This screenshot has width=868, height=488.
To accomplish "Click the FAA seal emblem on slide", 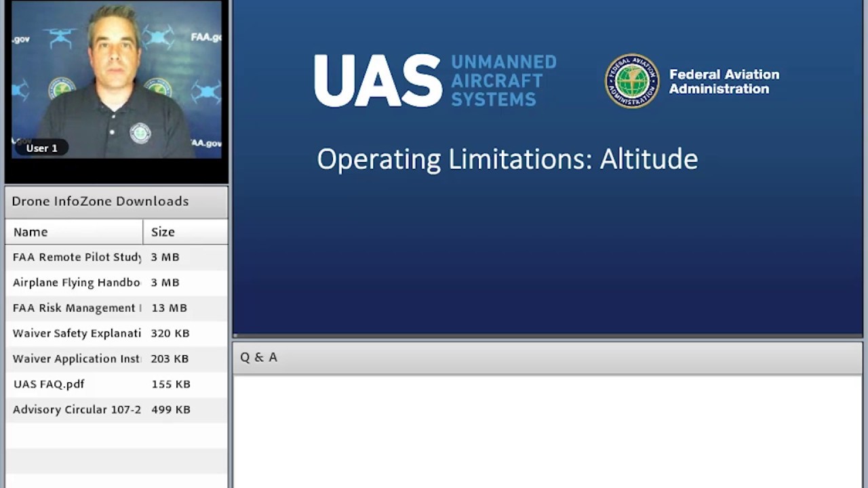I will click(632, 81).
